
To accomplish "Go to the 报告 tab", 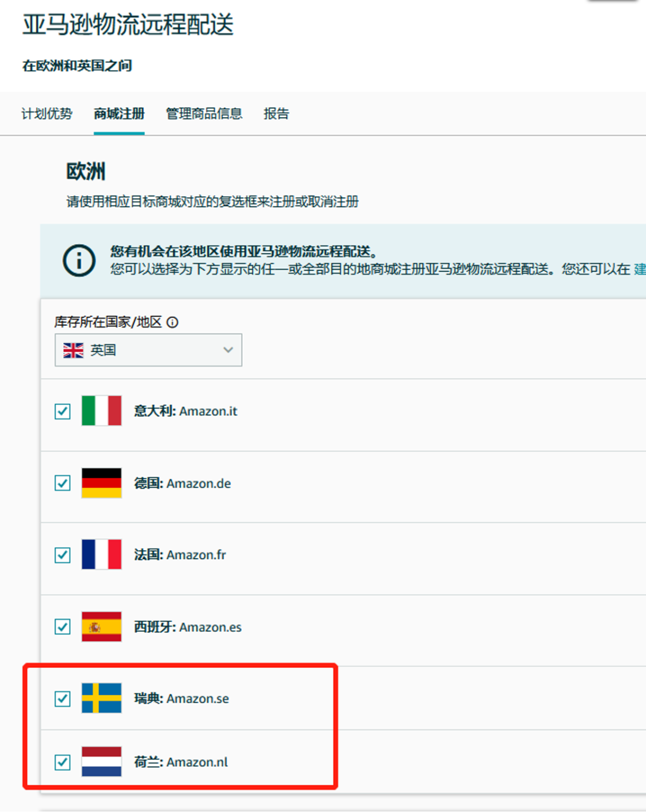I will click(276, 114).
